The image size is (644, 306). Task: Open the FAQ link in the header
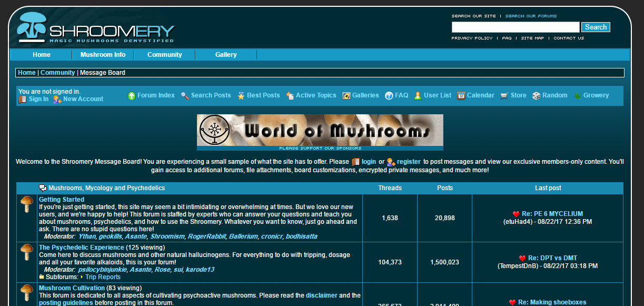[x=507, y=38]
